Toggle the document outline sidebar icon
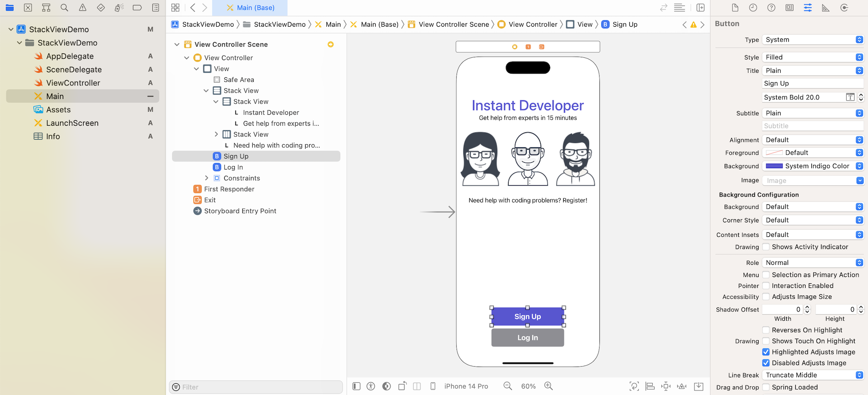 [x=356, y=386]
